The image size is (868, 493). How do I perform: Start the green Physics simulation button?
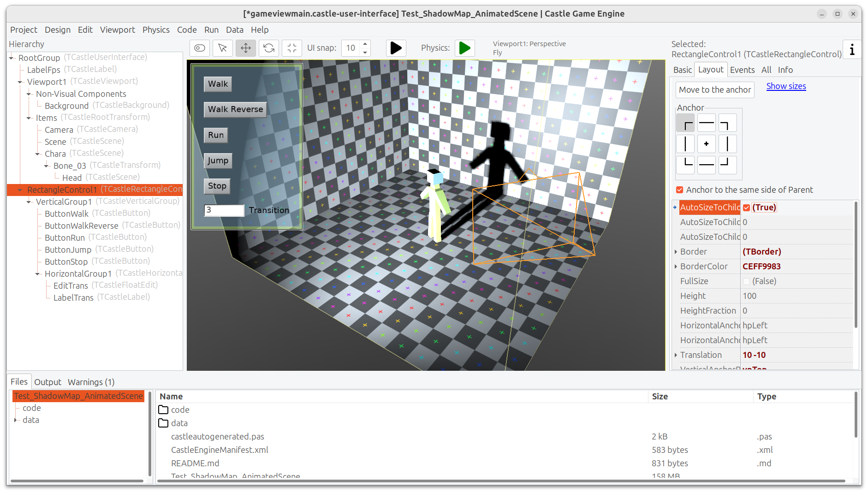click(465, 48)
